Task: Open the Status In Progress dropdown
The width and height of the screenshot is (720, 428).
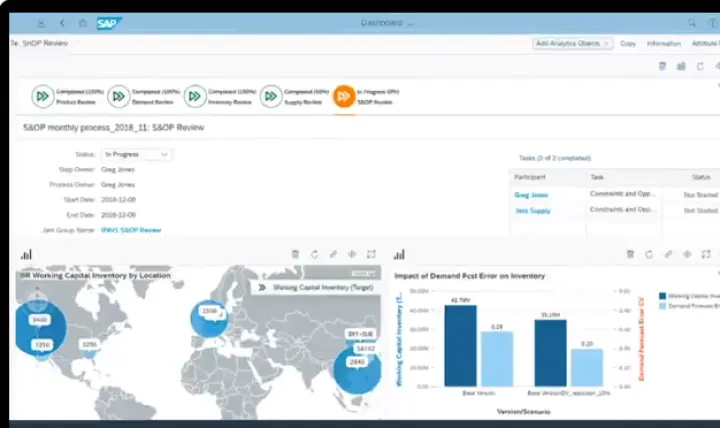Action: pos(136,154)
